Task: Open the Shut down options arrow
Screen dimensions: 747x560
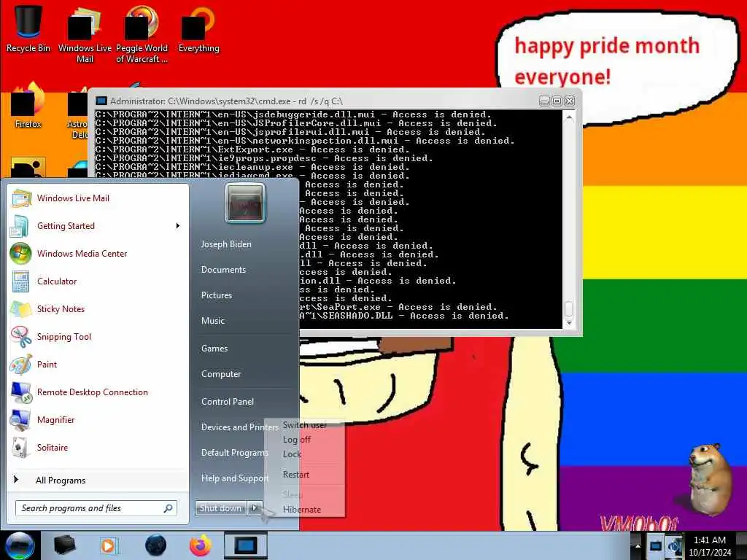Action: click(255, 508)
